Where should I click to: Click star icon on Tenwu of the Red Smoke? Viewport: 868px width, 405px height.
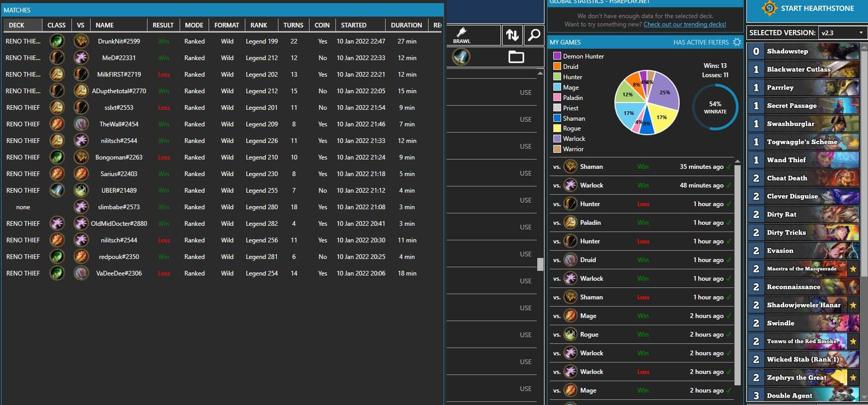853,341
